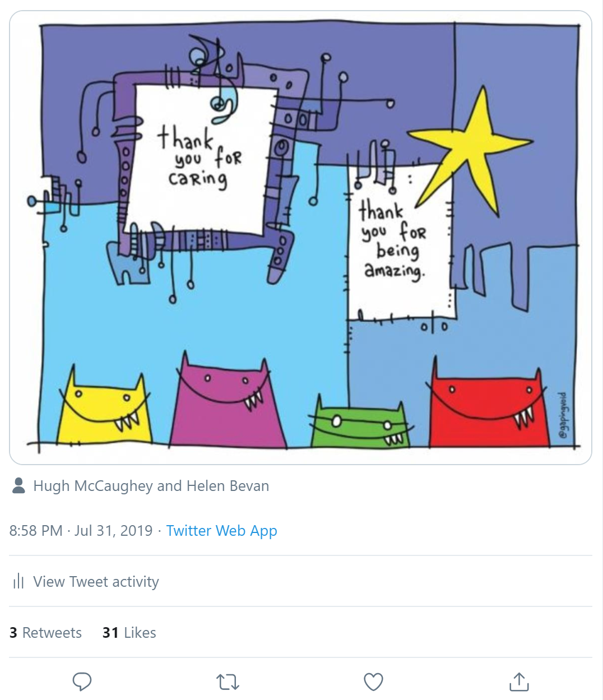Retweet using the retweet arrows icon
The height and width of the screenshot is (700, 603).
(228, 682)
